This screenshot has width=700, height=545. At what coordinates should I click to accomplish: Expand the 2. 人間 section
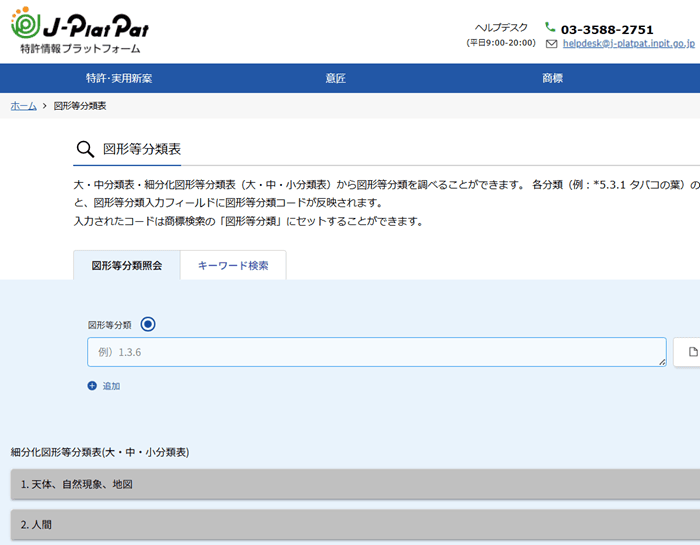tap(350, 524)
